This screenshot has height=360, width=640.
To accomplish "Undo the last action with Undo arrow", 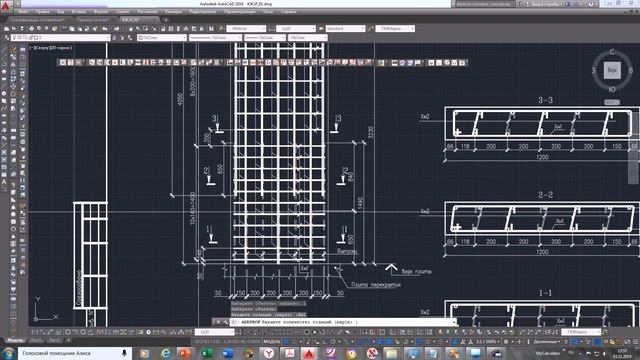I will tap(105, 29).
